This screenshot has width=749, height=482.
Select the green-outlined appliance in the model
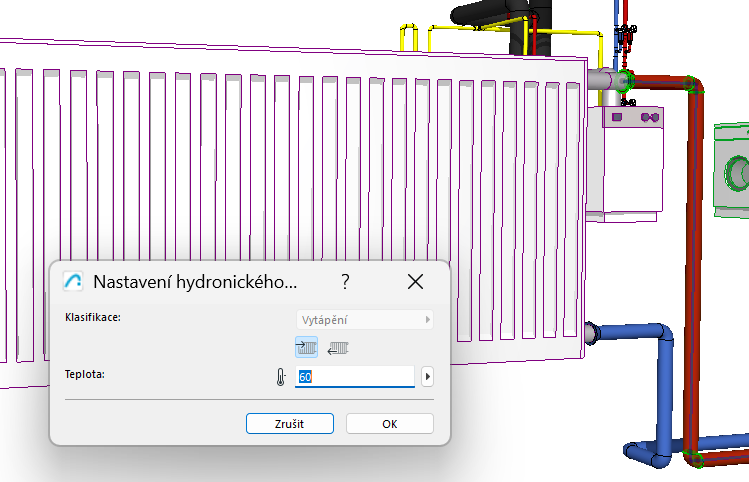tap(731, 170)
